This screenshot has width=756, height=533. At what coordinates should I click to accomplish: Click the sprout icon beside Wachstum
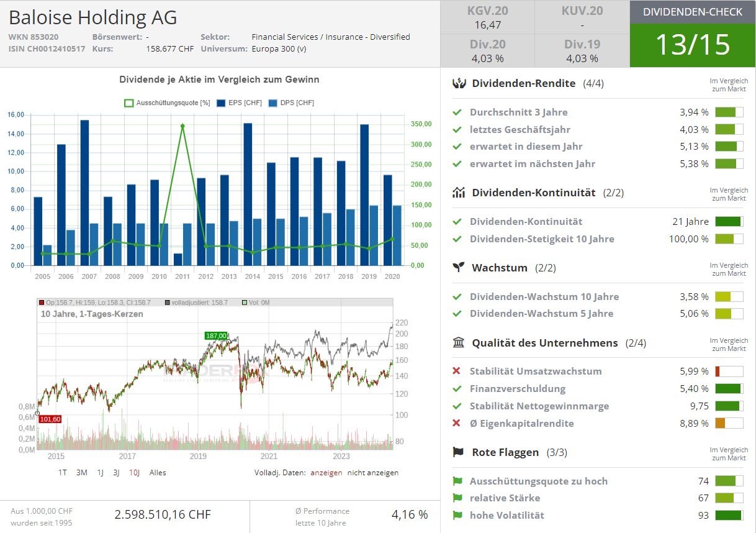click(x=459, y=268)
